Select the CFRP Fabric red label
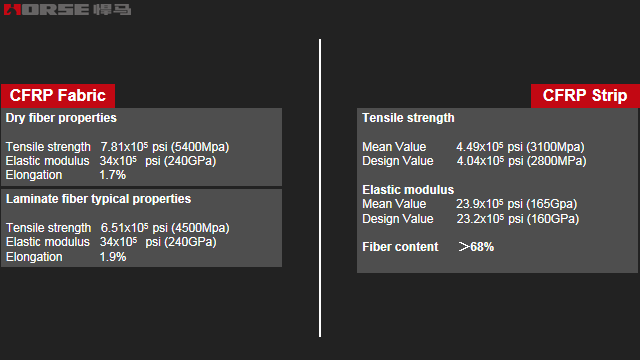This screenshot has height=360, width=640. (x=58, y=96)
